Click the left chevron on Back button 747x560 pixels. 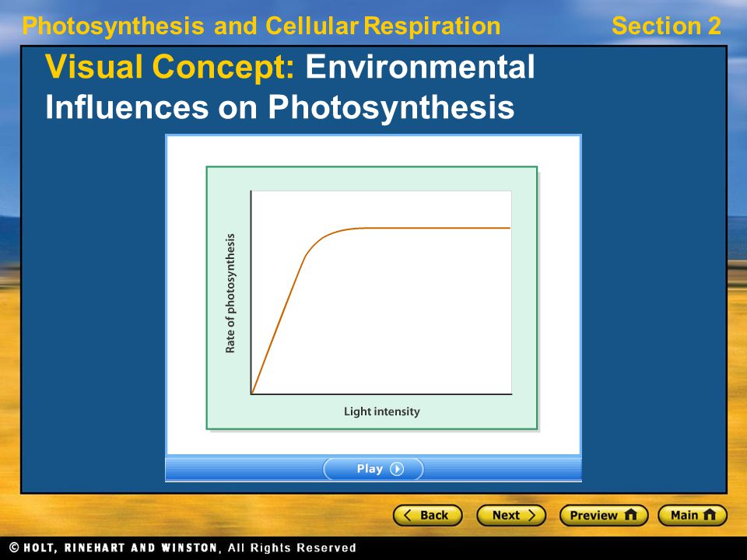click(407, 515)
